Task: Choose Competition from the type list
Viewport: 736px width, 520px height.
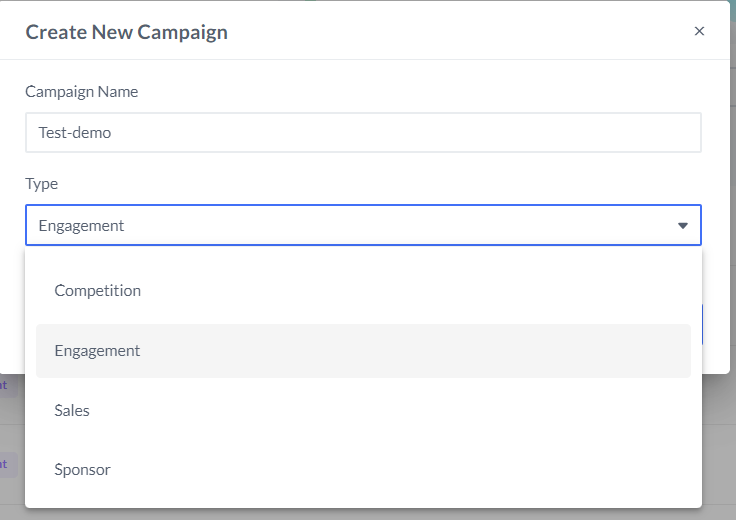Action: pyautogui.click(x=98, y=291)
